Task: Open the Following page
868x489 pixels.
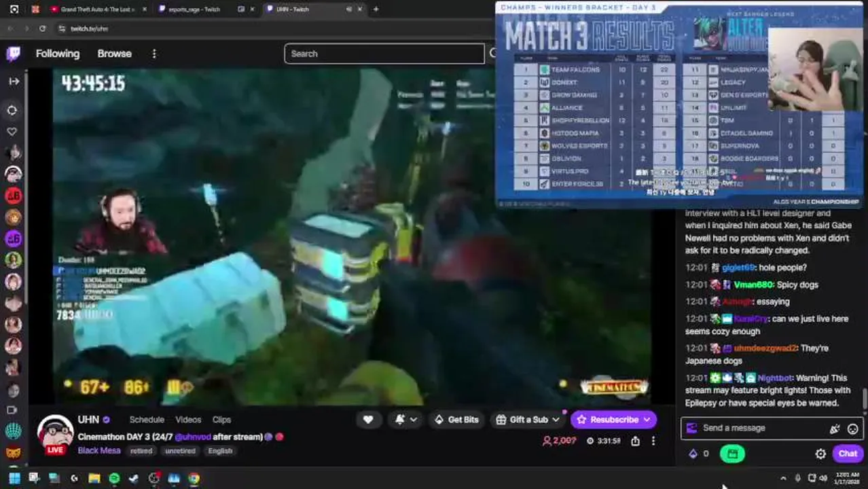Action: (58, 54)
